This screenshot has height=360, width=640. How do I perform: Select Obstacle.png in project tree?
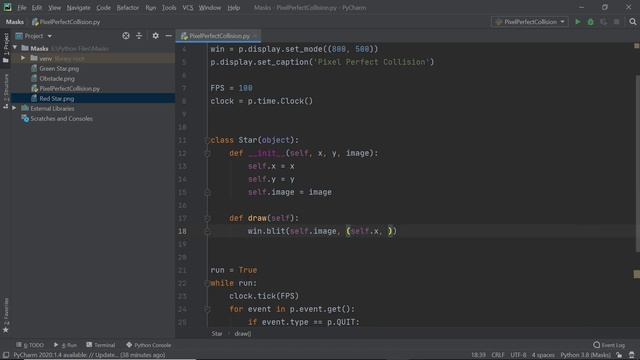[x=57, y=78]
